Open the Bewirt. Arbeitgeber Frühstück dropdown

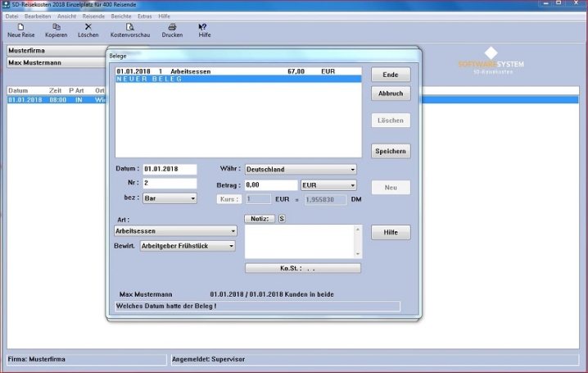(x=231, y=246)
